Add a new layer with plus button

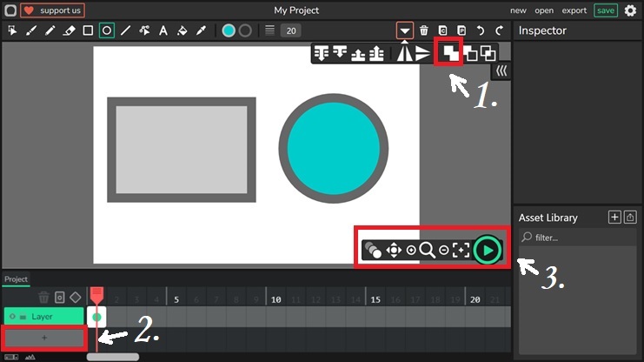coord(44,338)
